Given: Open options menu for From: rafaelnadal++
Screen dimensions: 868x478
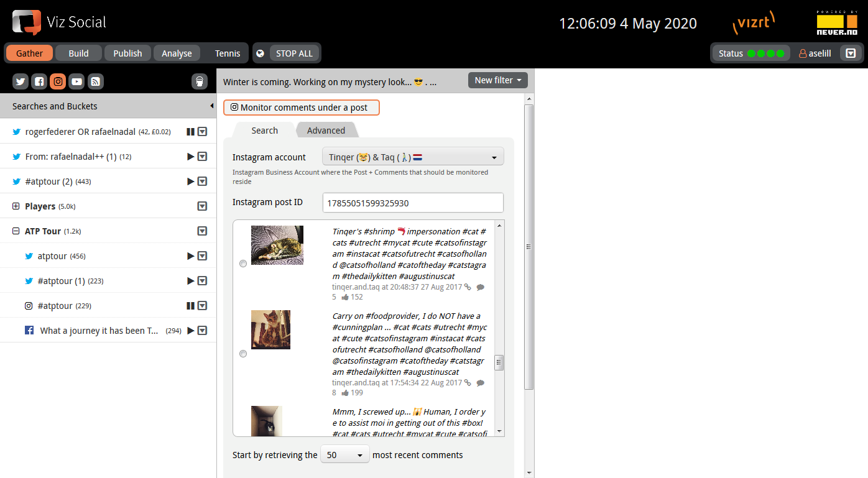Looking at the screenshot, I should click(202, 157).
